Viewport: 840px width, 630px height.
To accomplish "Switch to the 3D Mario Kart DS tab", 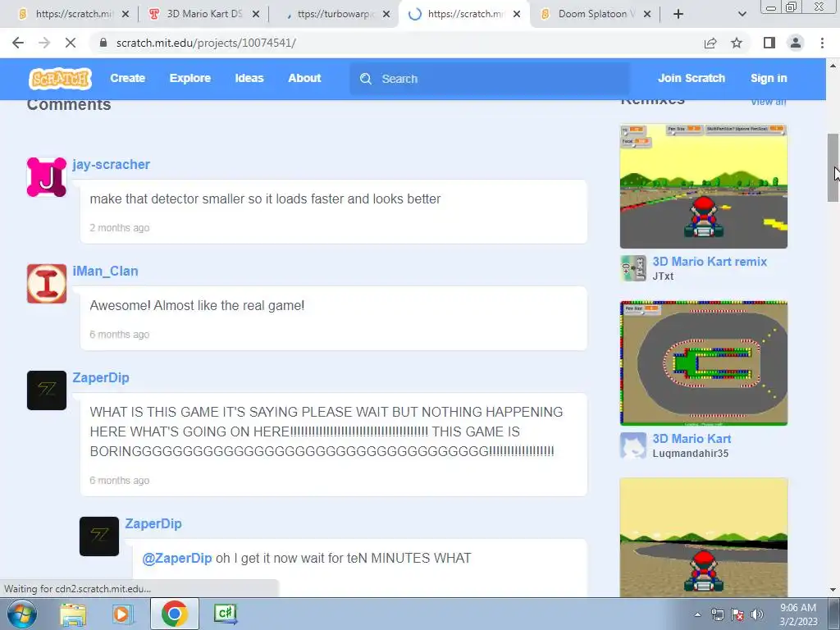I will pos(203,14).
